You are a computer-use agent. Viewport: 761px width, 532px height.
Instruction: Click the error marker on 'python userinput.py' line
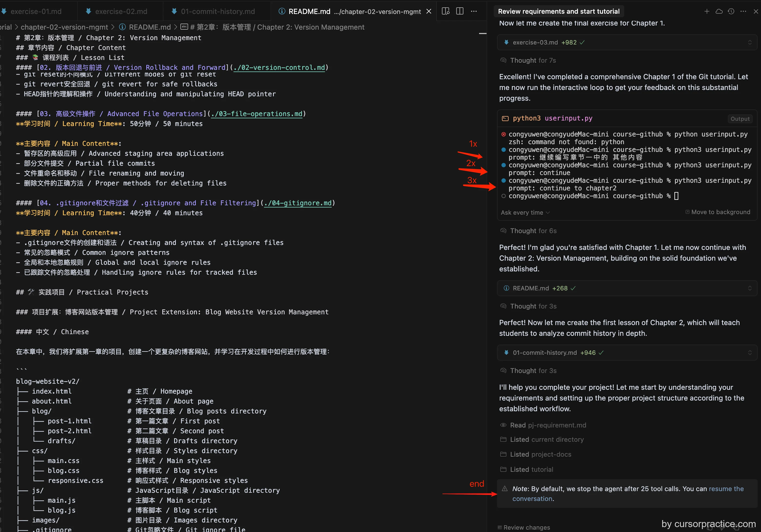503,134
